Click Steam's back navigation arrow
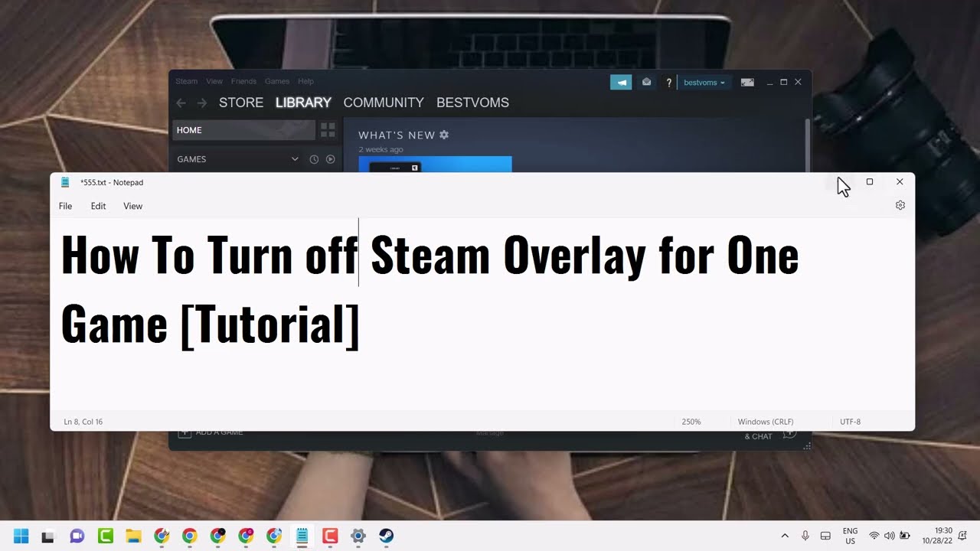This screenshot has height=551, width=980. (x=181, y=103)
